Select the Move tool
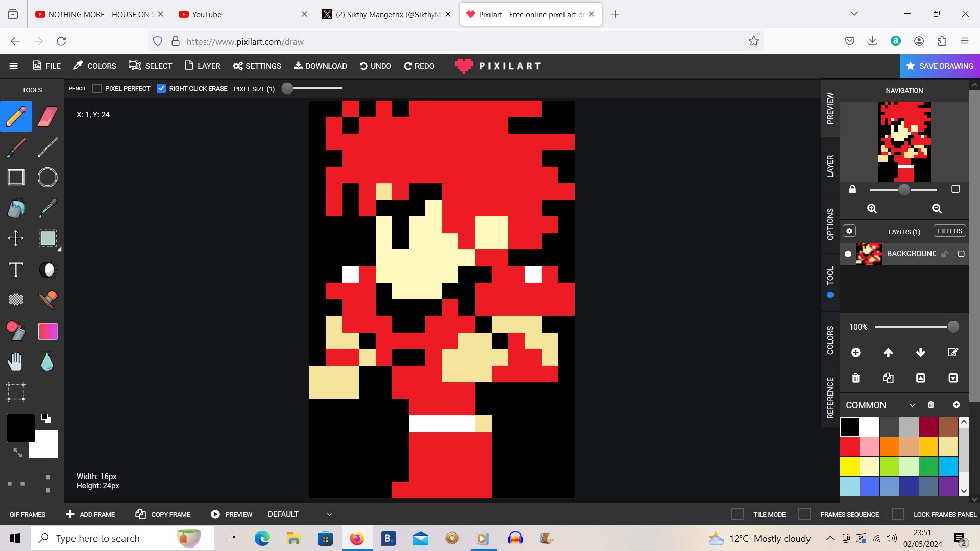Viewport: 980px width, 551px height. [x=16, y=238]
